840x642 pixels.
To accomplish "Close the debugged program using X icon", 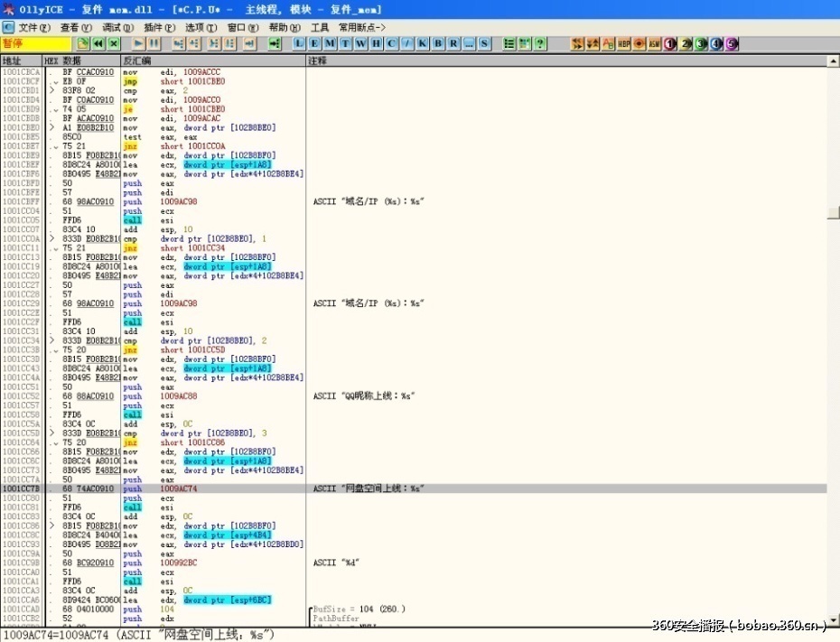I will coord(114,43).
